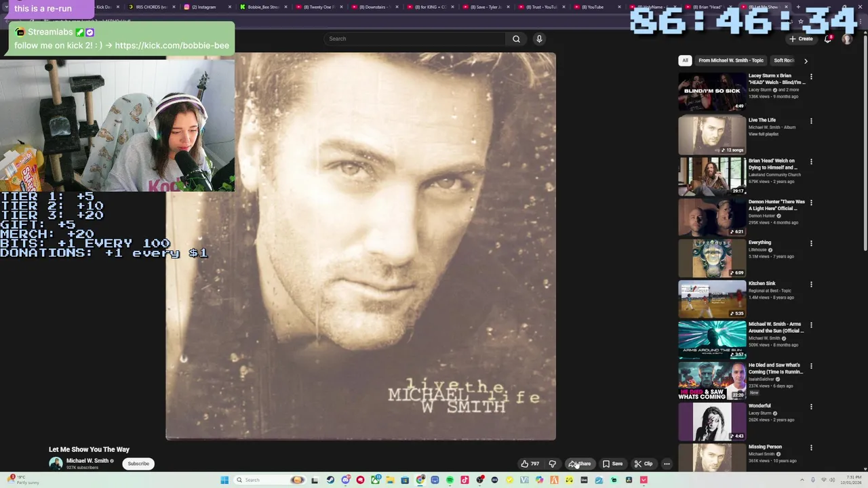Select the All filter chip
This screenshot has width=868, height=488.
click(x=685, y=60)
